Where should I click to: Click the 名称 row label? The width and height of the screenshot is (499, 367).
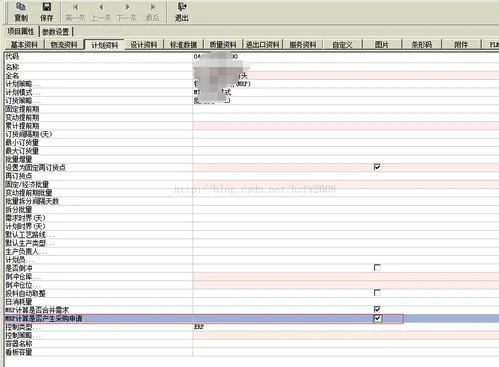tap(12, 67)
